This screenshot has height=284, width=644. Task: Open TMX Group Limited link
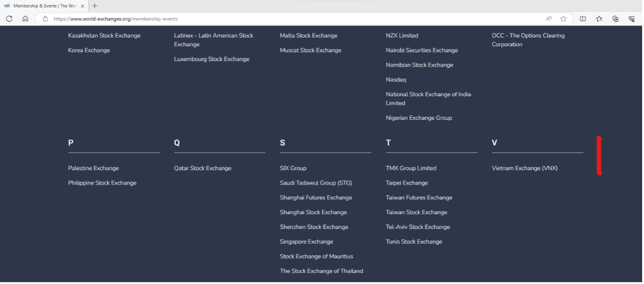(x=411, y=168)
